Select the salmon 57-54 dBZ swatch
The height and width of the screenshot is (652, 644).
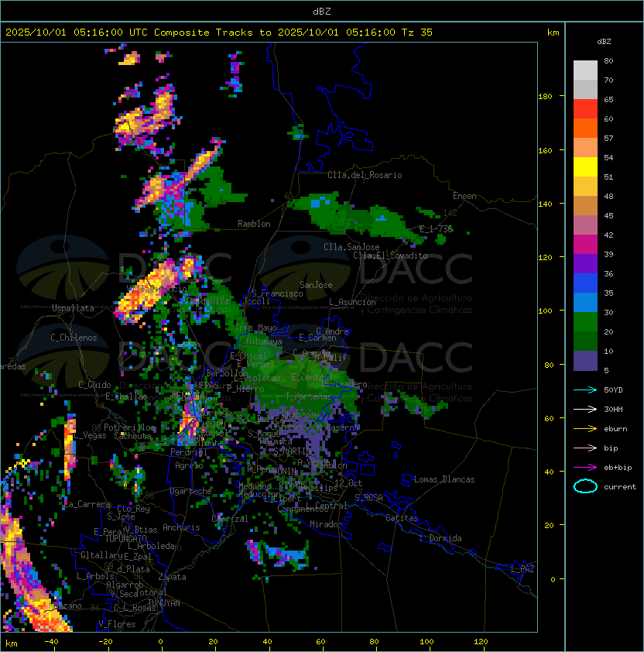[585, 148]
